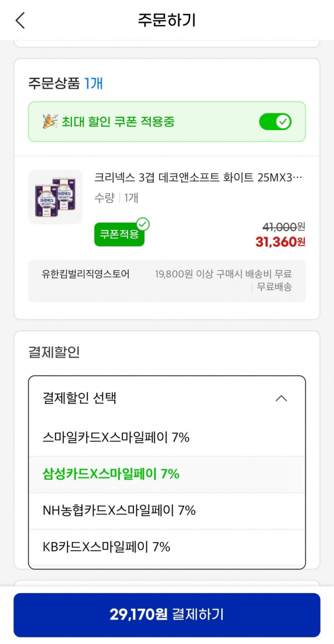334x644 pixels.
Task: Click the discounted price 31,360원
Action: 280,242
